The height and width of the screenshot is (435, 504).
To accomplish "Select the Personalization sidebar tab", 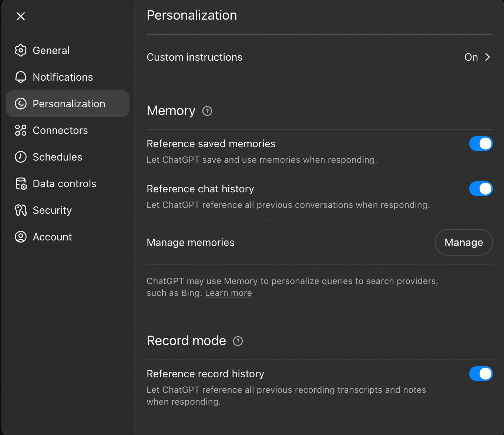I will point(68,104).
